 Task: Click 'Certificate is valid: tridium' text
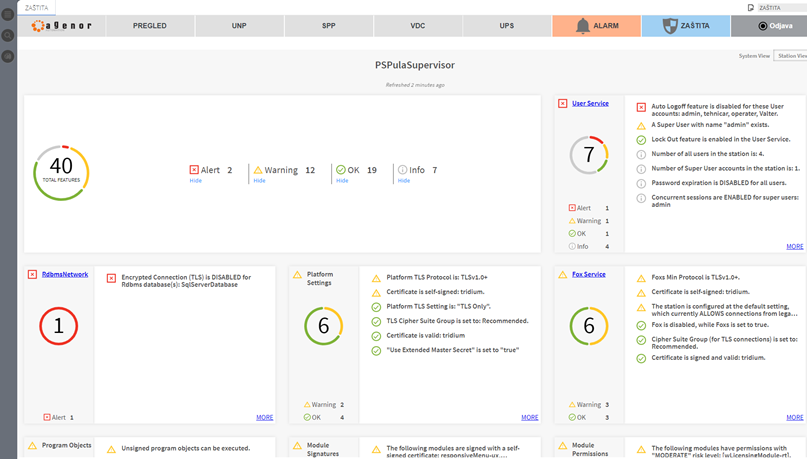426,336
